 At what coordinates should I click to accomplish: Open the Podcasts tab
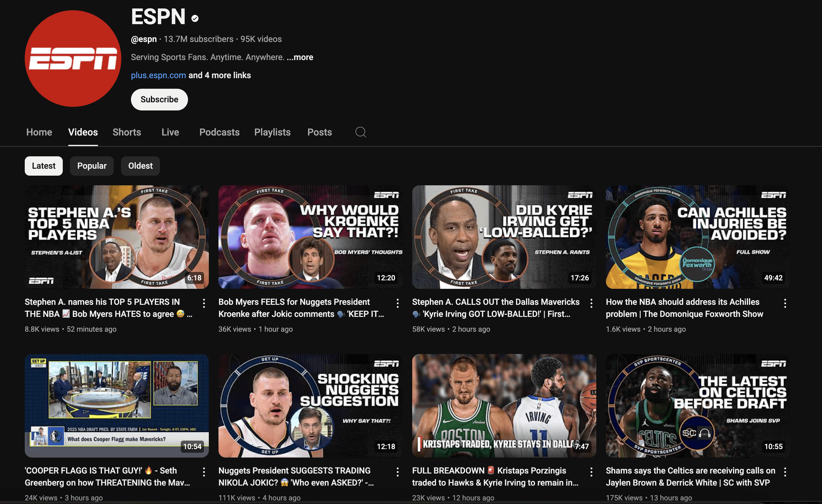click(x=219, y=132)
